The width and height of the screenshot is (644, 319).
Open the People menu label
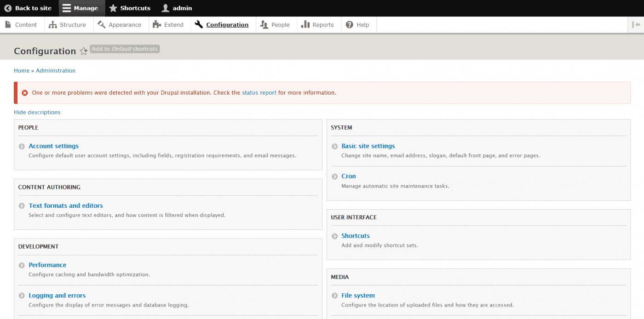tap(281, 25)
